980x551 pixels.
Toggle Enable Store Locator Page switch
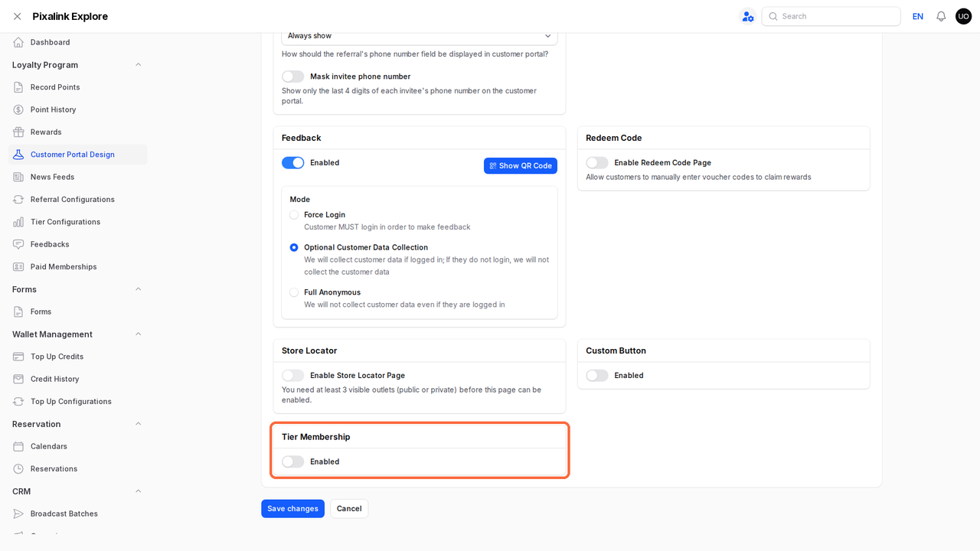(293, 376)
